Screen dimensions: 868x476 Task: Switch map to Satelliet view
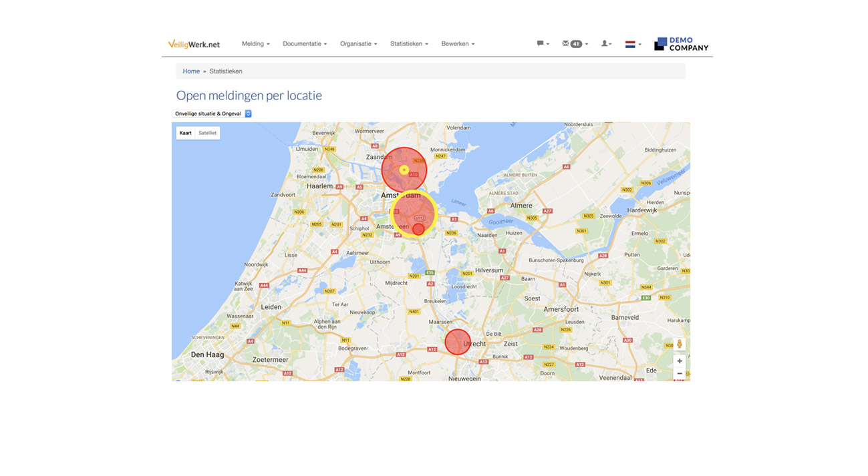point(208,133)
